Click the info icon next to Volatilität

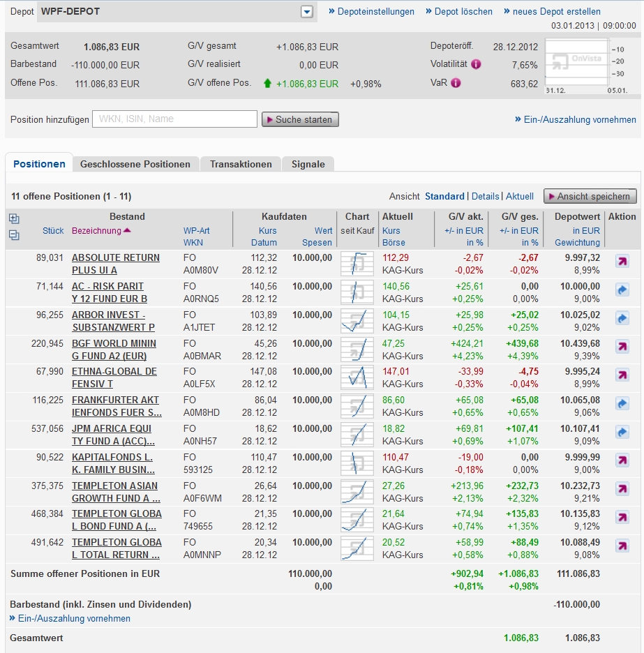tap(476, 64)
